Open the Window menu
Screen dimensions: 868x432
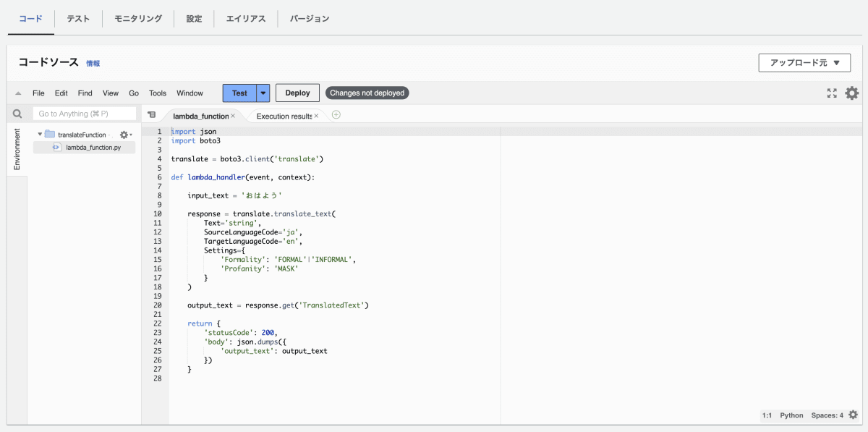coord(190,93)
